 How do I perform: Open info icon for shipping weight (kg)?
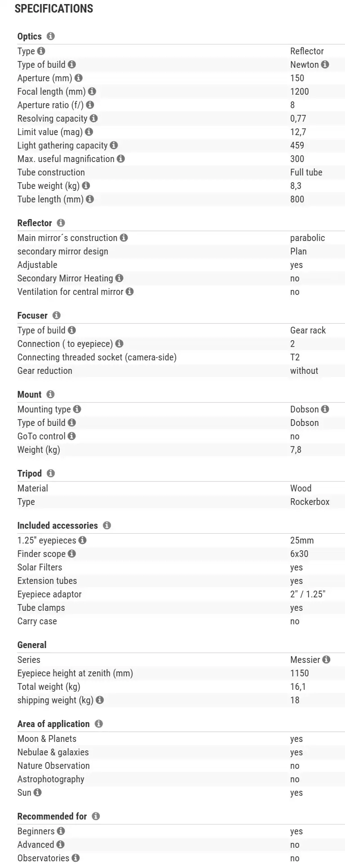click(100, 700)
